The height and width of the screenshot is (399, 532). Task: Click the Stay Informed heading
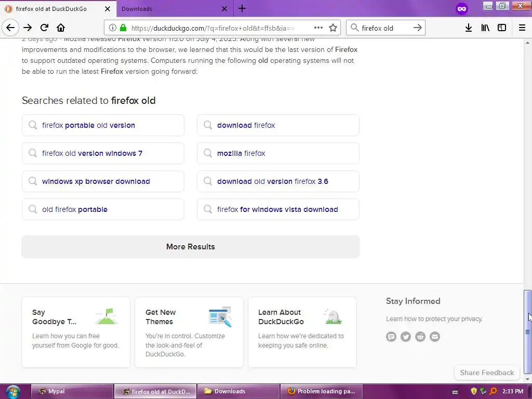(x=413, y=301)
